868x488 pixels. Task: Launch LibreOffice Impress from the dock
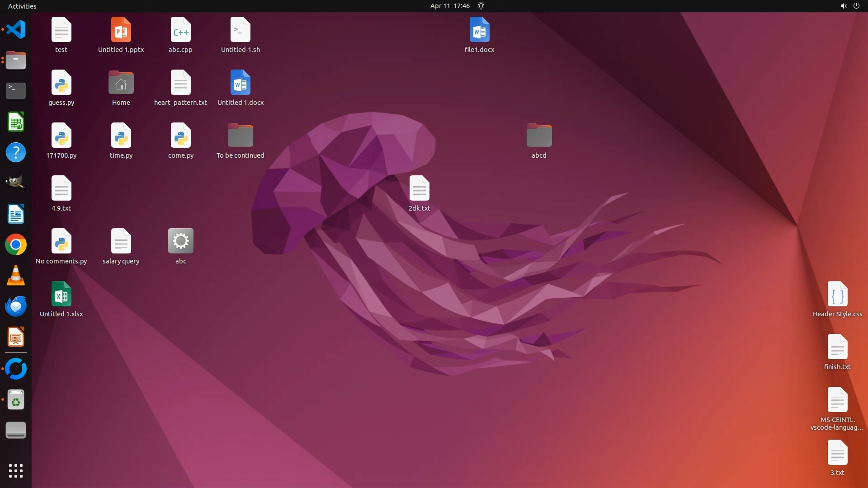[16, 338]
